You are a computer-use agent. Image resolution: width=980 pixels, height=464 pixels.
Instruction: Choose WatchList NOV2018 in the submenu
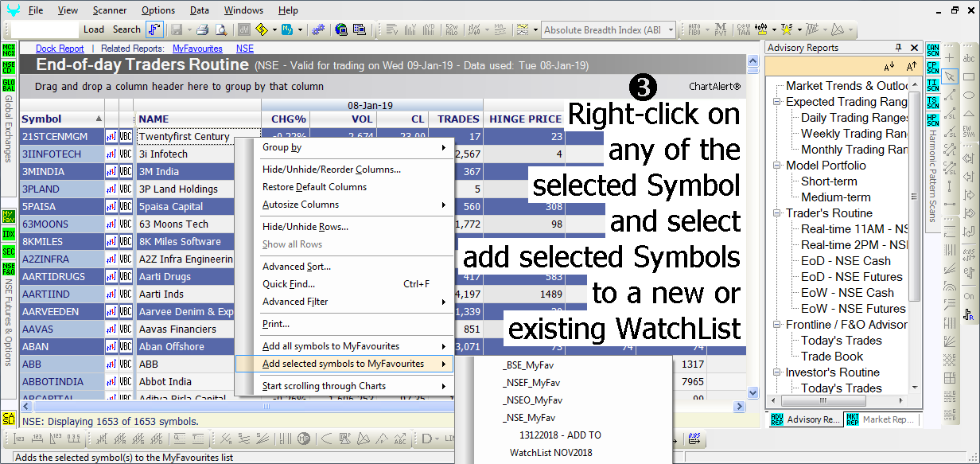[x=551, y=453]
